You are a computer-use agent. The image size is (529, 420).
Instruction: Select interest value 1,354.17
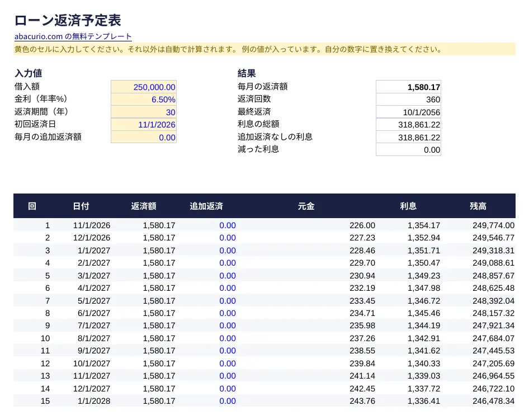424,225
